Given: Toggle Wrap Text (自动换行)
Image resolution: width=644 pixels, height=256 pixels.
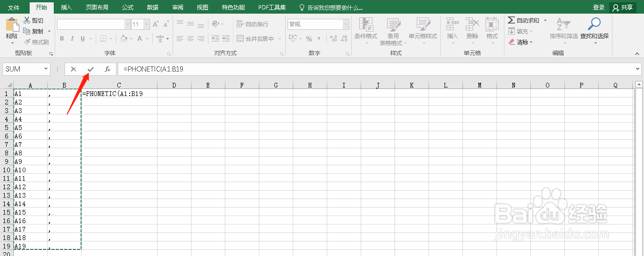Looking at the screenshot, I should [x=252, y=24].
